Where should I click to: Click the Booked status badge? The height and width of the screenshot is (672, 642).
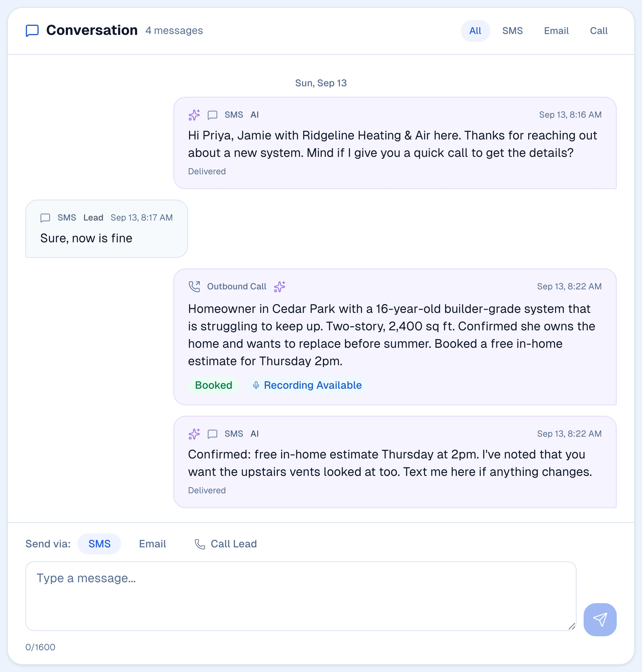coord(213,386)
